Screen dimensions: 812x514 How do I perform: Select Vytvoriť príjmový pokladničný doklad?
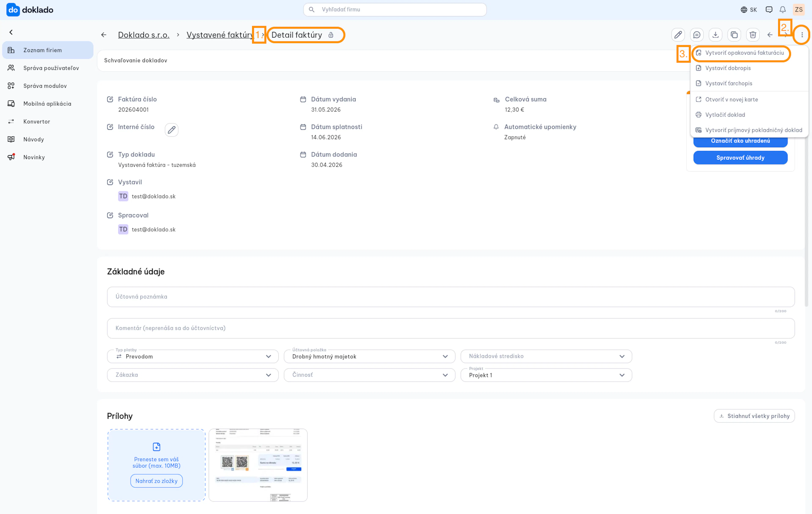pyautogui.click(x=749, y=130)
